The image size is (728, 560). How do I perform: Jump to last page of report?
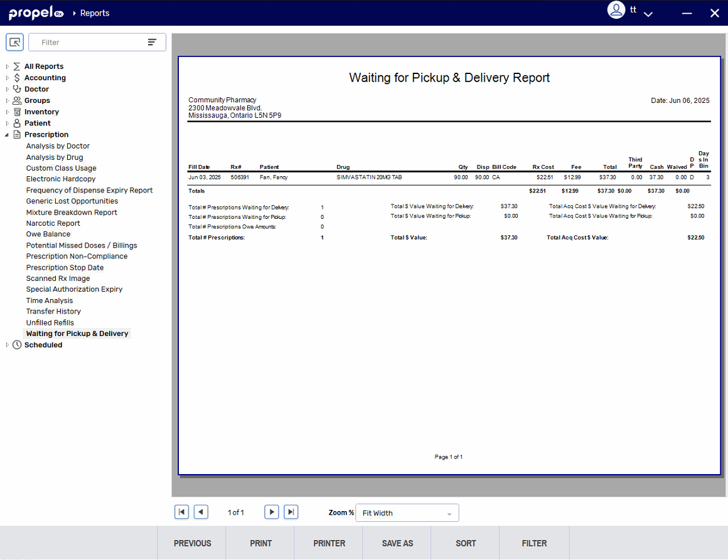point(291,512)
